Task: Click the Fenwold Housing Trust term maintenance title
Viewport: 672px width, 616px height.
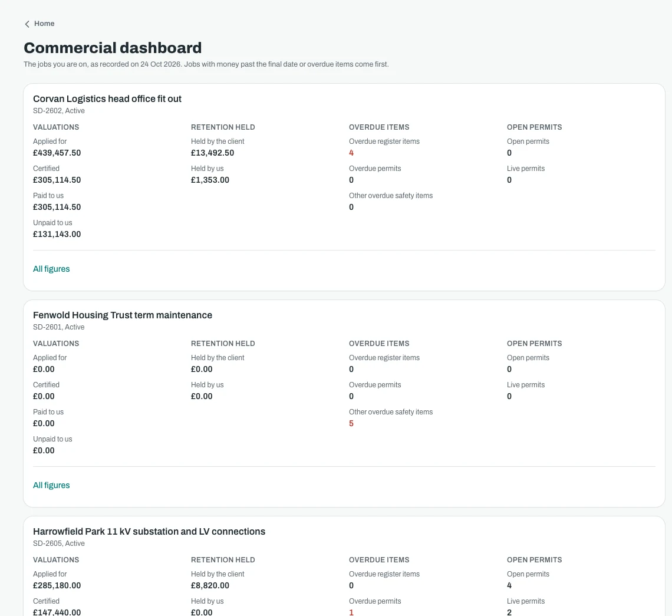Action: 123,315
